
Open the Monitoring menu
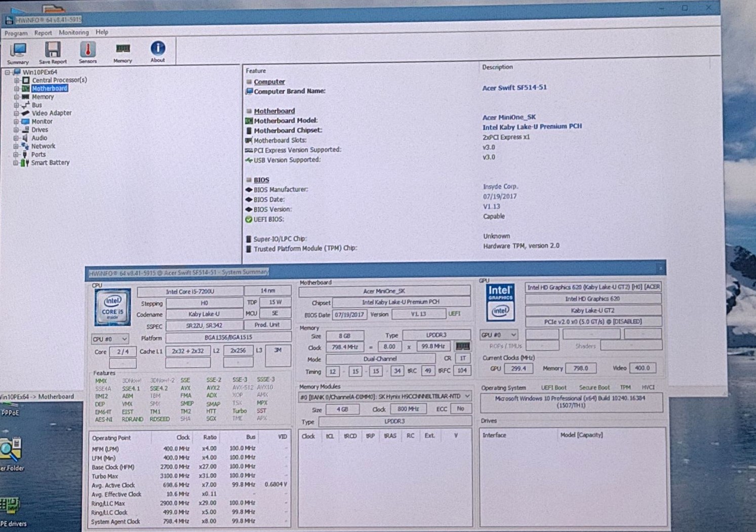point(74,32)
